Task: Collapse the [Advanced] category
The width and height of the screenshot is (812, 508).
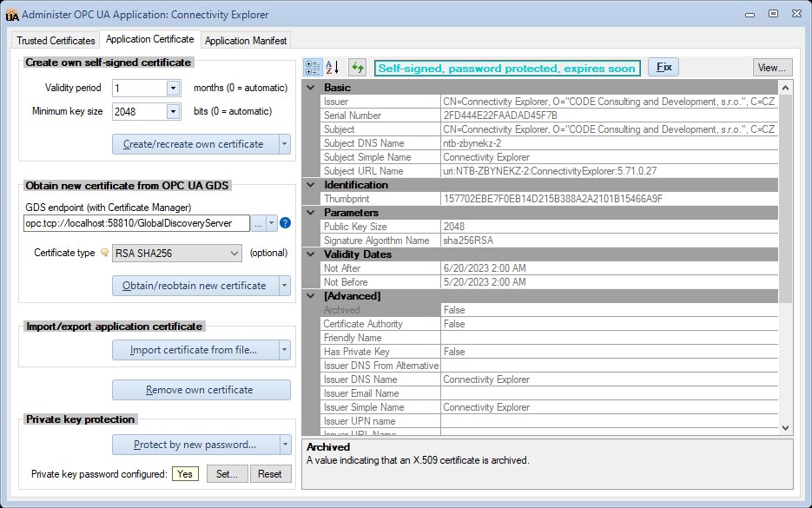Action: [311, 296]
